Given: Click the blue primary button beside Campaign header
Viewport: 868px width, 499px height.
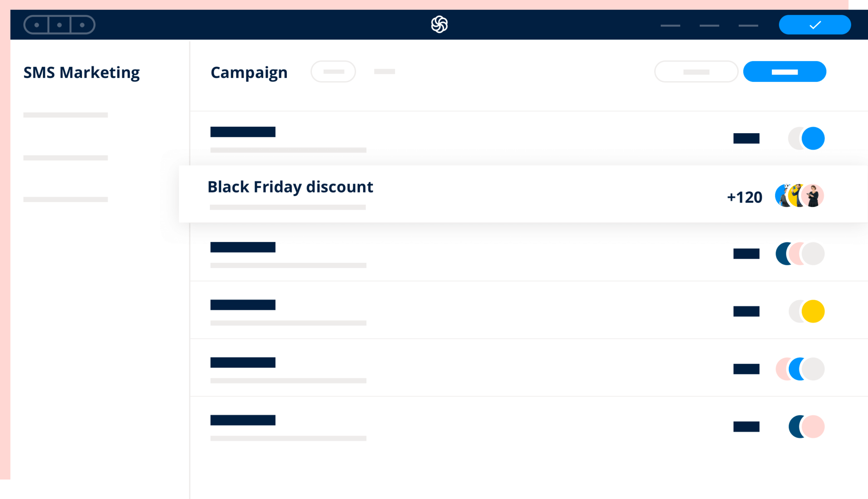Looking at the screenshot, I should pos(785,72).
